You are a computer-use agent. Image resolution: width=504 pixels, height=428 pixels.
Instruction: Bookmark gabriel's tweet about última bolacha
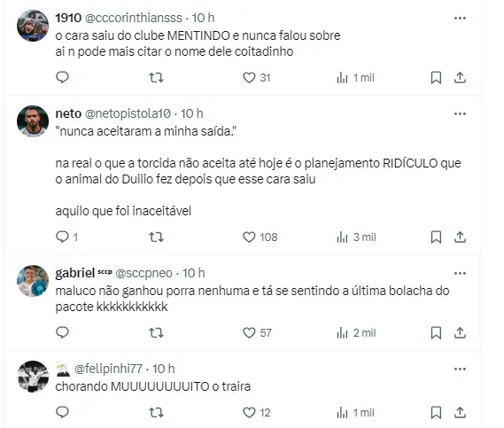(x=436, y=333)
